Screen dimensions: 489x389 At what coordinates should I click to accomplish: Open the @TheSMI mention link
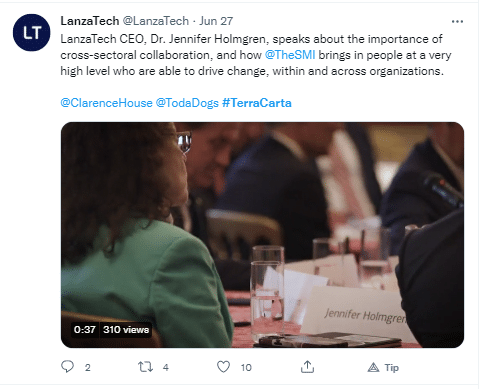pos(290,55)
